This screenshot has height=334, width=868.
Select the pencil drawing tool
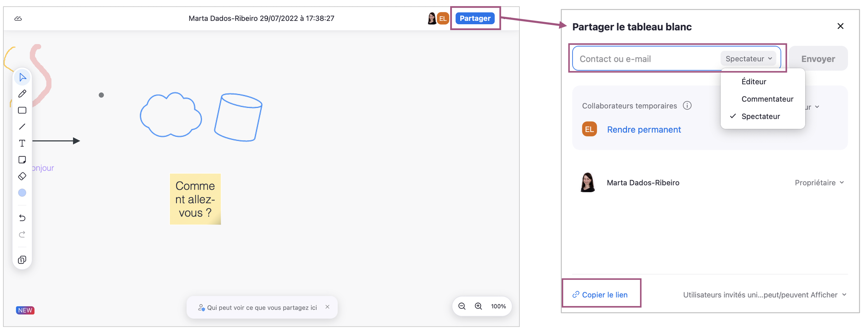click(x=22, y=94)
